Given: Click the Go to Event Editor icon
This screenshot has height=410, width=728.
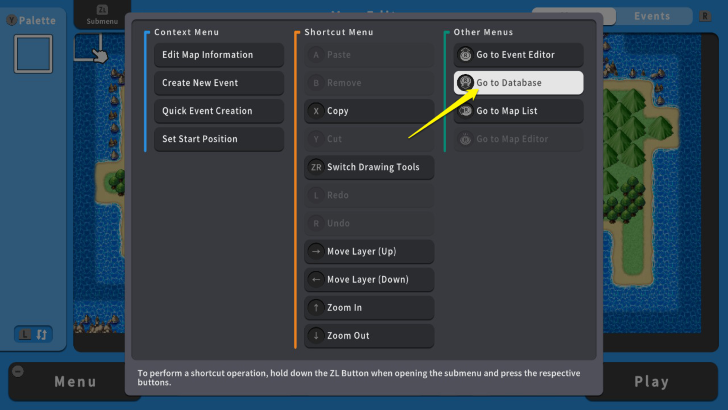Looking at the screenshot, I should coord(465,55).
